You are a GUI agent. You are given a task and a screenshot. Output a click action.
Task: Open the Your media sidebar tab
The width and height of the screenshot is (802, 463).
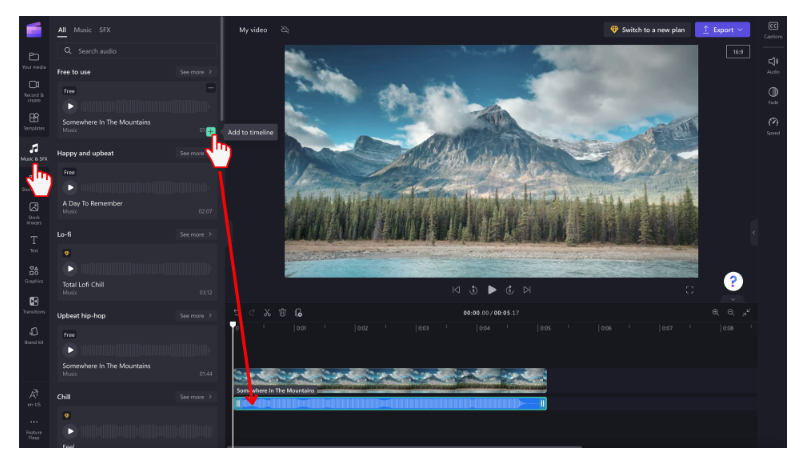tap(34, 60)
